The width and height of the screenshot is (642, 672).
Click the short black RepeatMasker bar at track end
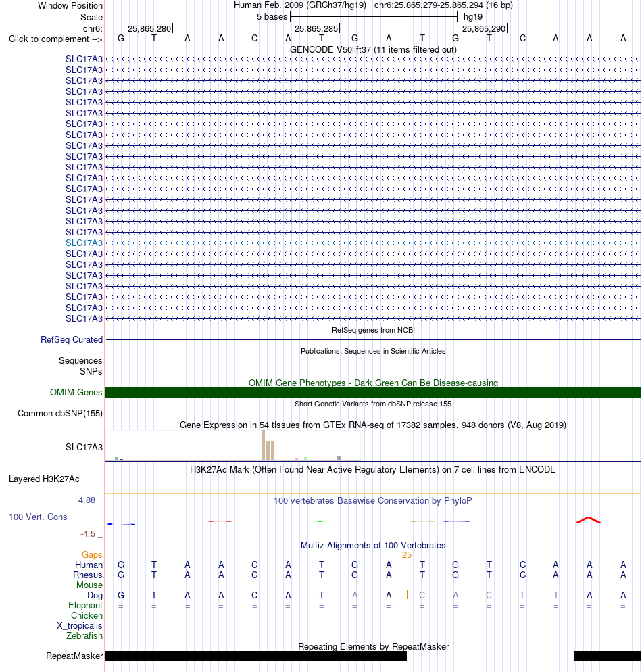coord(608,656)
